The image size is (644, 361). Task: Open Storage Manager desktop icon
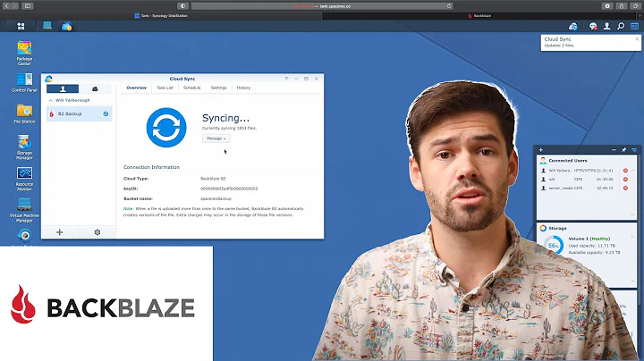coord(24,147)
